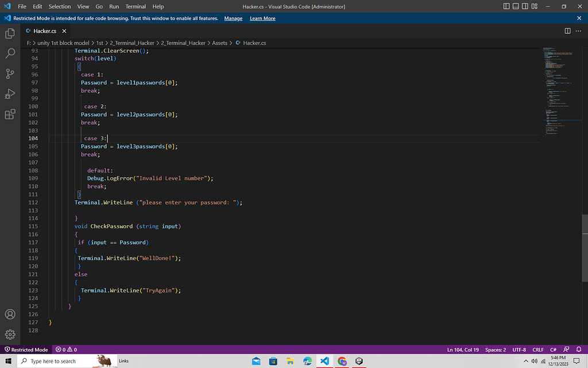The image size is (588, 368).
Task: Open the View menu
Action: pyautogui.click(x=83, y=6)
